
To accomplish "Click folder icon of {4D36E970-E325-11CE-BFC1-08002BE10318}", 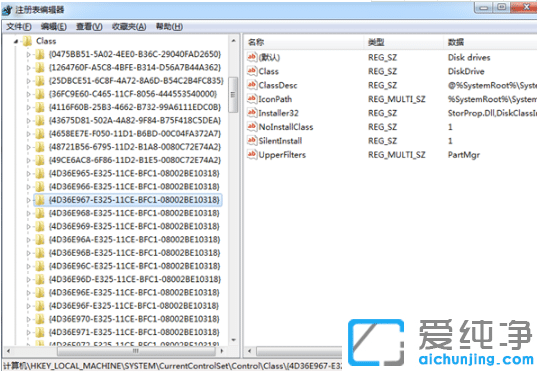I will pos(40,319).
